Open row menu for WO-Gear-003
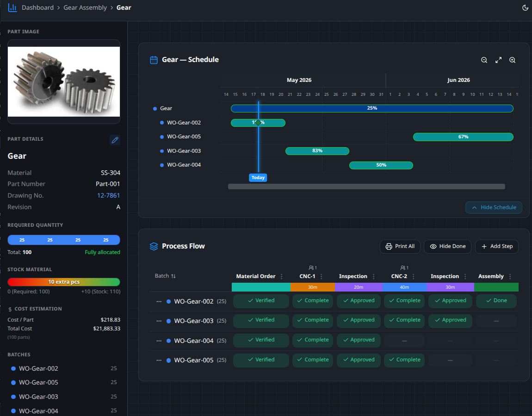532x416 pixels. tap(159, 321)
